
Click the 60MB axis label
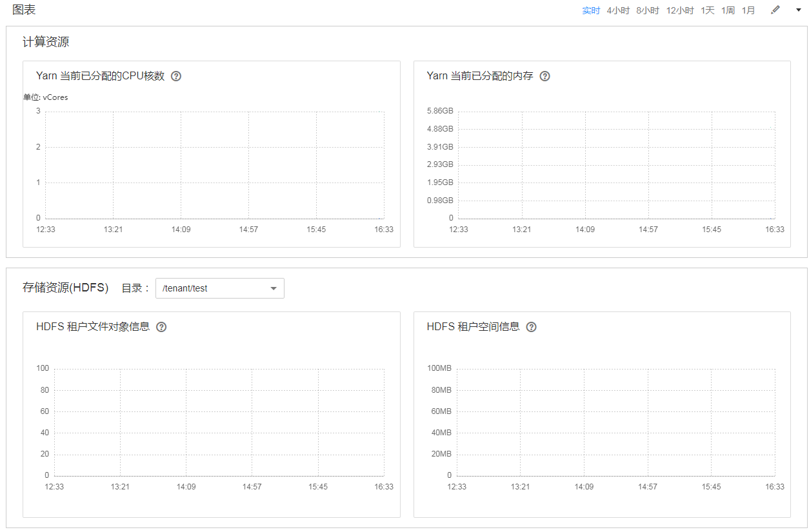[x=441, y=411]
